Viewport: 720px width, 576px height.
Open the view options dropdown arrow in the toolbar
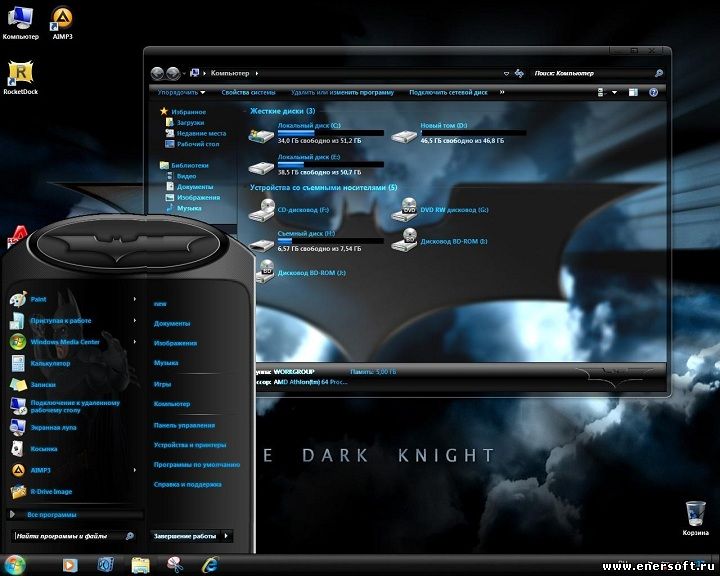point(614,93)
